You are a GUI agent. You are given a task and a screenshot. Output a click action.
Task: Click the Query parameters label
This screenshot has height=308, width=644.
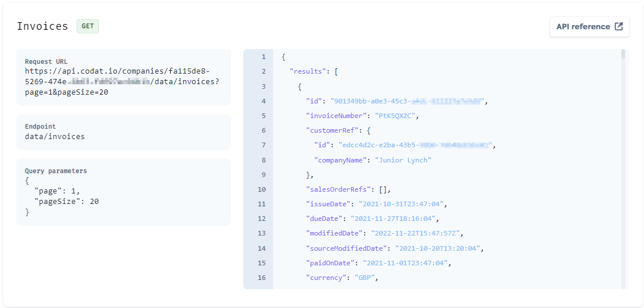pyautogui.click(x=56, y=171)
